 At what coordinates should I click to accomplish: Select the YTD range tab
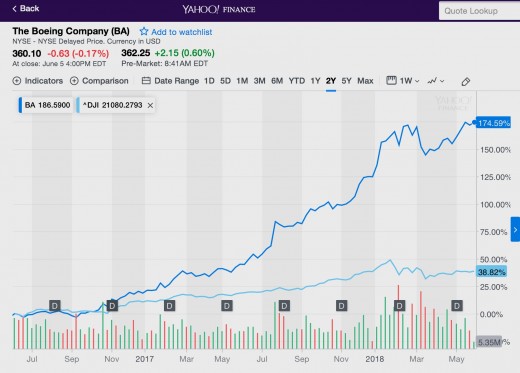(297, 81)
